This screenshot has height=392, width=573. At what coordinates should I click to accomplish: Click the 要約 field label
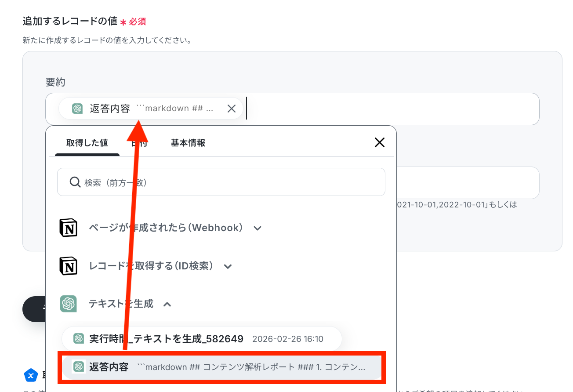pyautogui.click(x=55, y=82)
